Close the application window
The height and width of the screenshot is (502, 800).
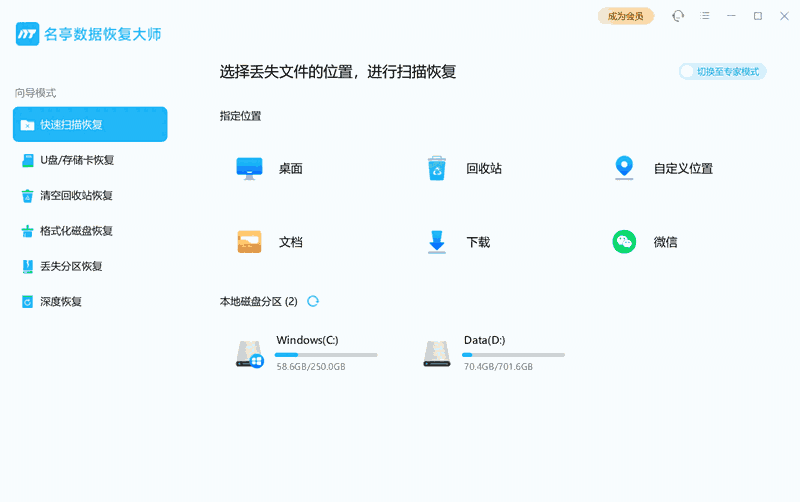[785, 16]
